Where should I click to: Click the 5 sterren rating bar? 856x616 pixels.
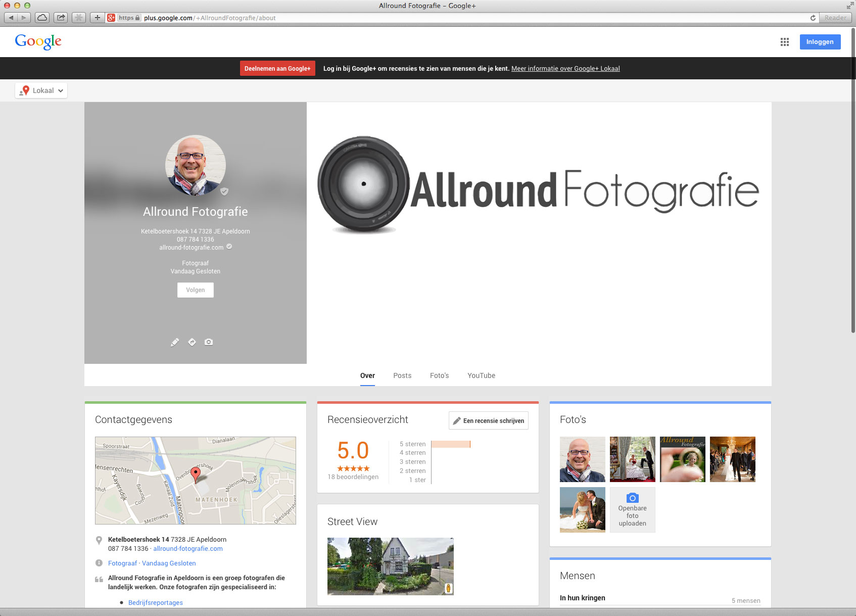[450, 444]
